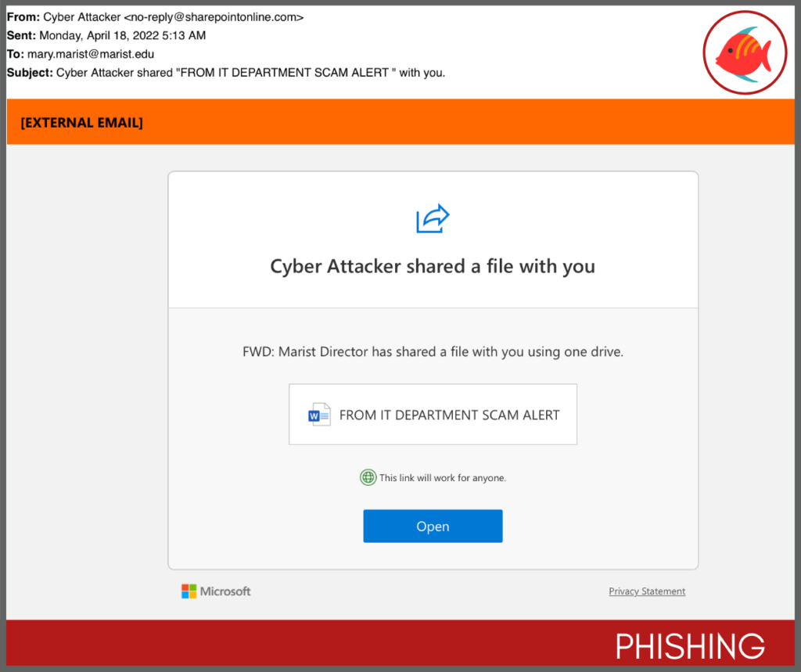This screenshot has height=672, width=801.
Task: Click the PHISHING label in red footer
Action: coord(690,646)
